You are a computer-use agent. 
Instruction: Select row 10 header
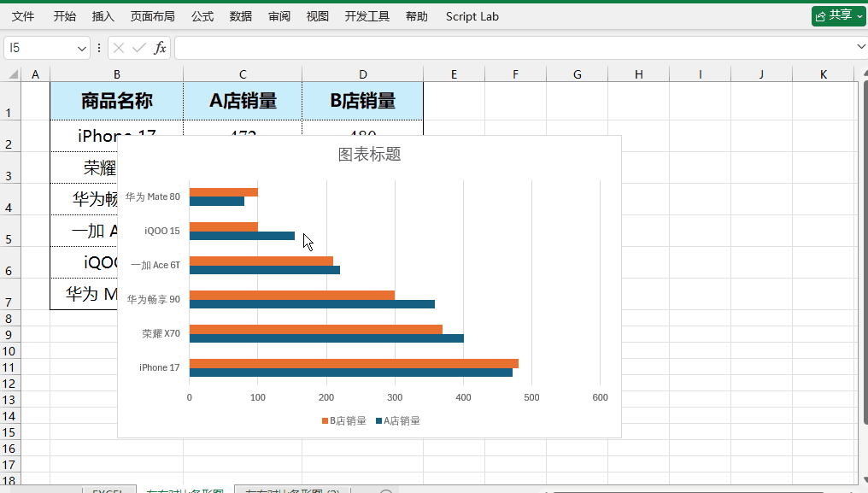click(x=9, y=351)
